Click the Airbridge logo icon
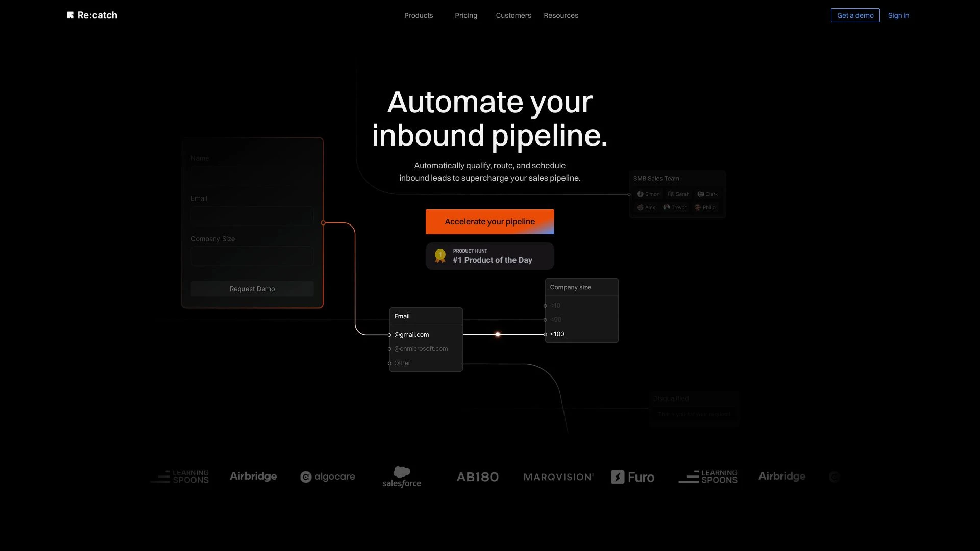980x551 pixels. 253,477
